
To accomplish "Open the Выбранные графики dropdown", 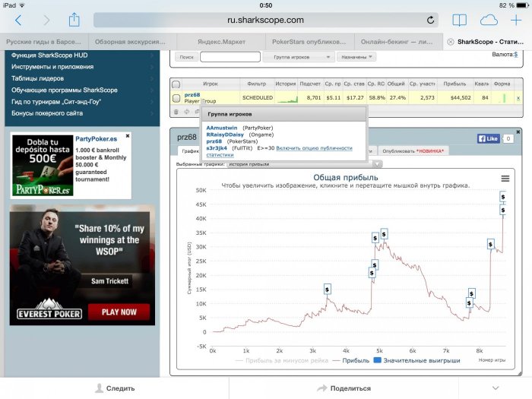I will [x=304, y=164].
